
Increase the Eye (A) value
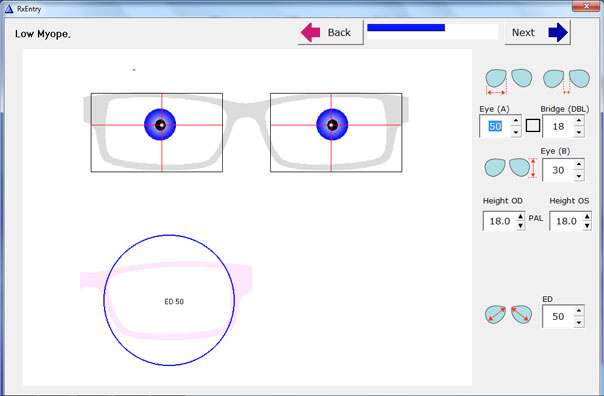pos(516,121)
